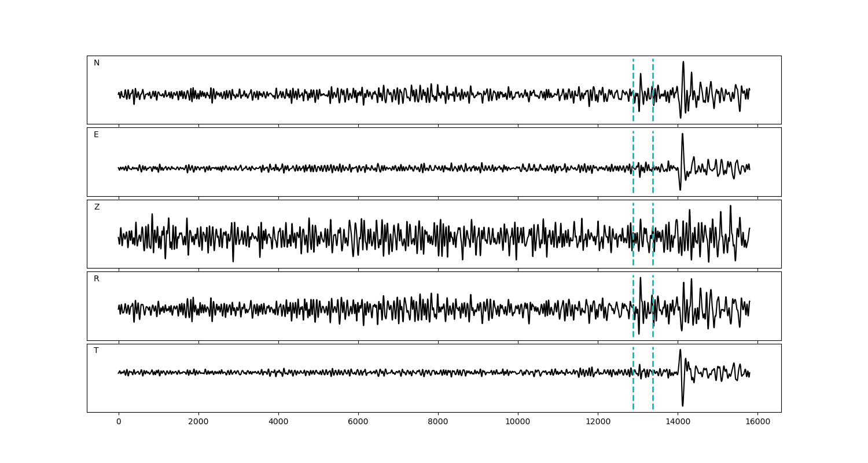Screen dimensions: 868x463
Task: Click the N label in the top panel
Action: 97,63
